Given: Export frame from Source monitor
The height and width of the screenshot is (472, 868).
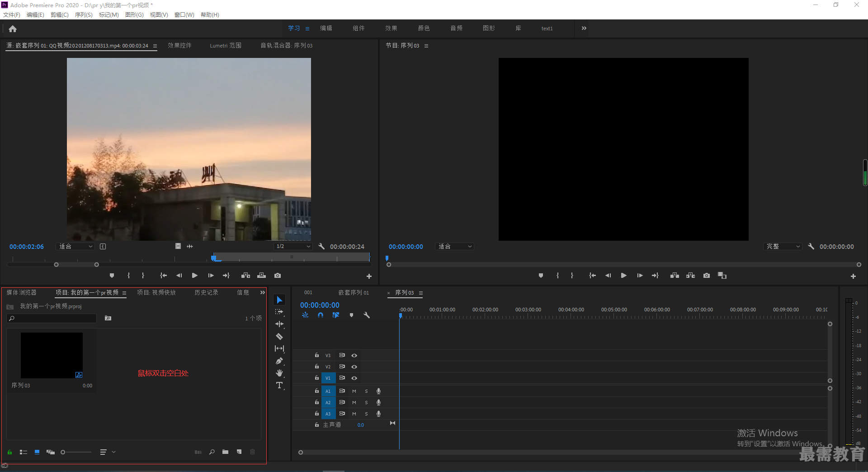Looking at the screenshot, I should 278,275.
